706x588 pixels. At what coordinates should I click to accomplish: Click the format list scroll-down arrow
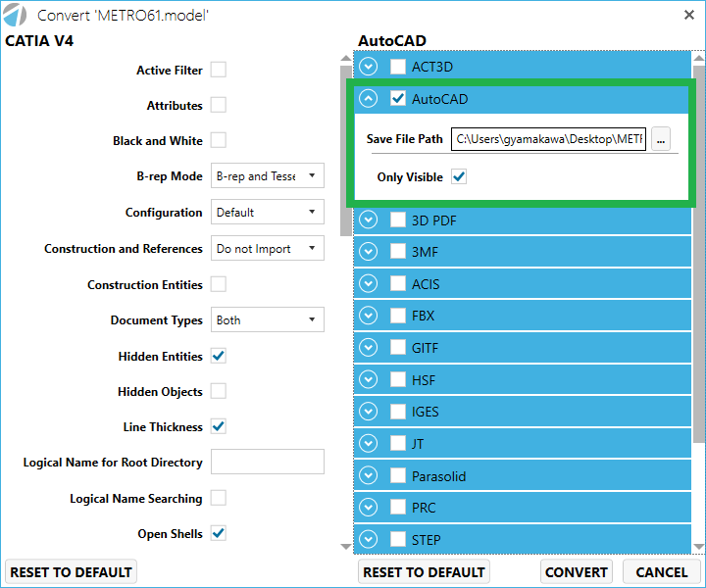point(699,547)
